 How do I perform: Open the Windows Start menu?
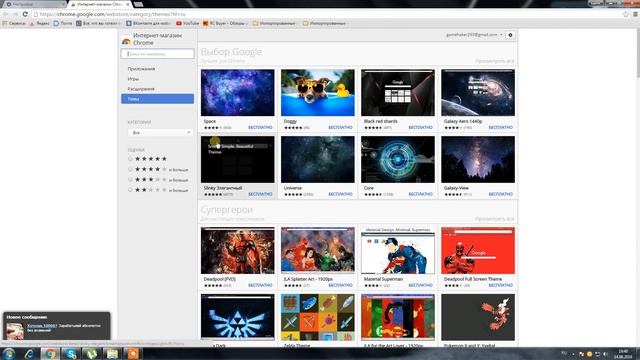pos(9,354)
